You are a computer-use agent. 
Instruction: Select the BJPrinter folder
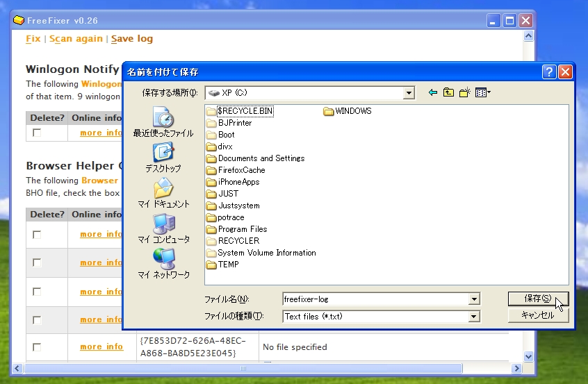(229, 123)
